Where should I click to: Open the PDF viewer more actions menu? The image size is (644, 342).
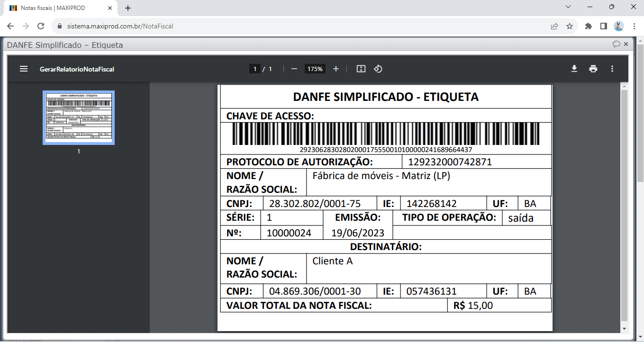[612, 69]
